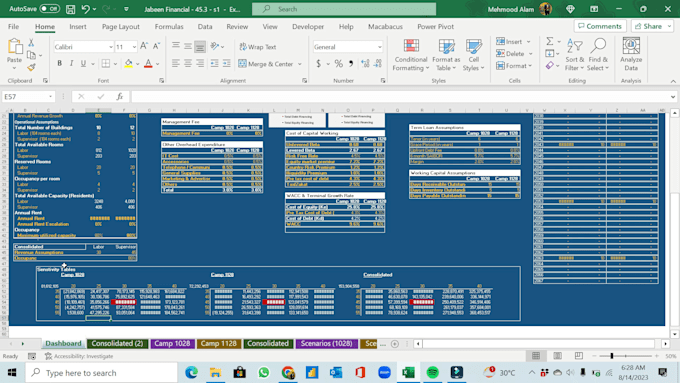
Task: Toggle underline formatting
Action: [x=83, y=64]
